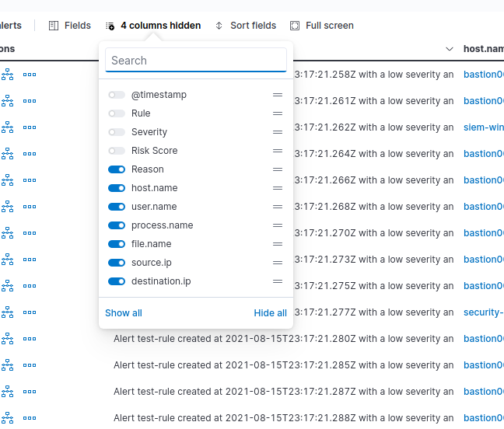
Task: Grab the host.name column drag handle
Action: (x=278, y=188)
